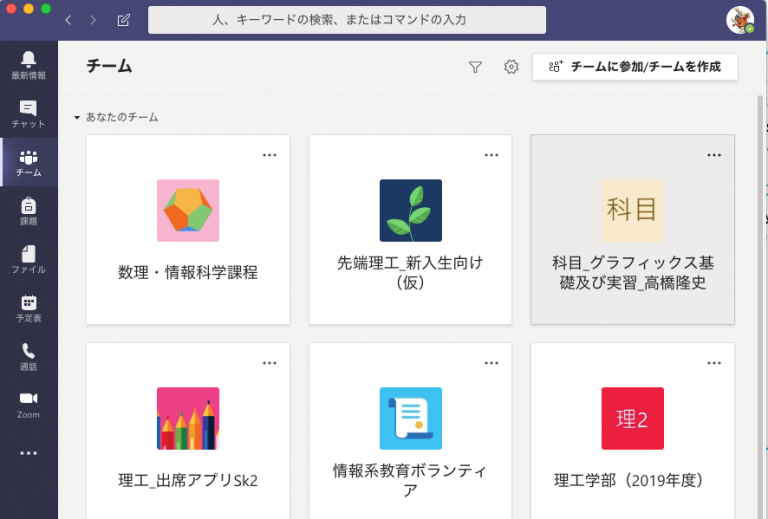Open more options for 理工_出席アプリSk2

tap(269, 363)
